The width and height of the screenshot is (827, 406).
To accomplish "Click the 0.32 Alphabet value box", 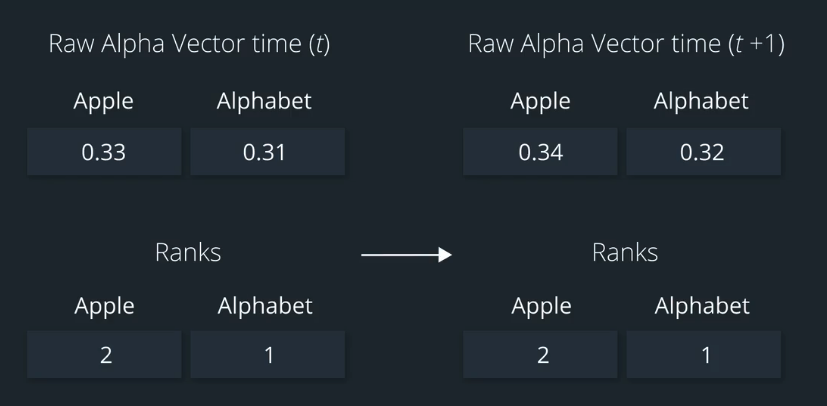I will [x=704, y=152].
